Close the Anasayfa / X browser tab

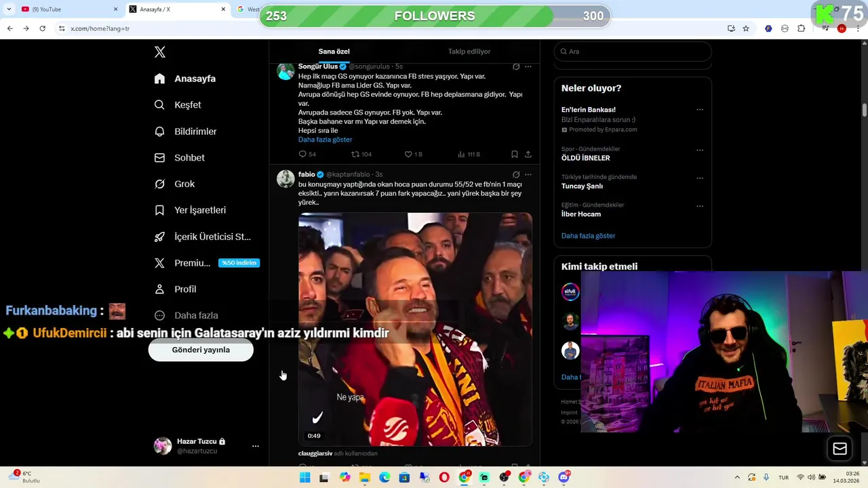pyautogui.click(x=223, y=9)
